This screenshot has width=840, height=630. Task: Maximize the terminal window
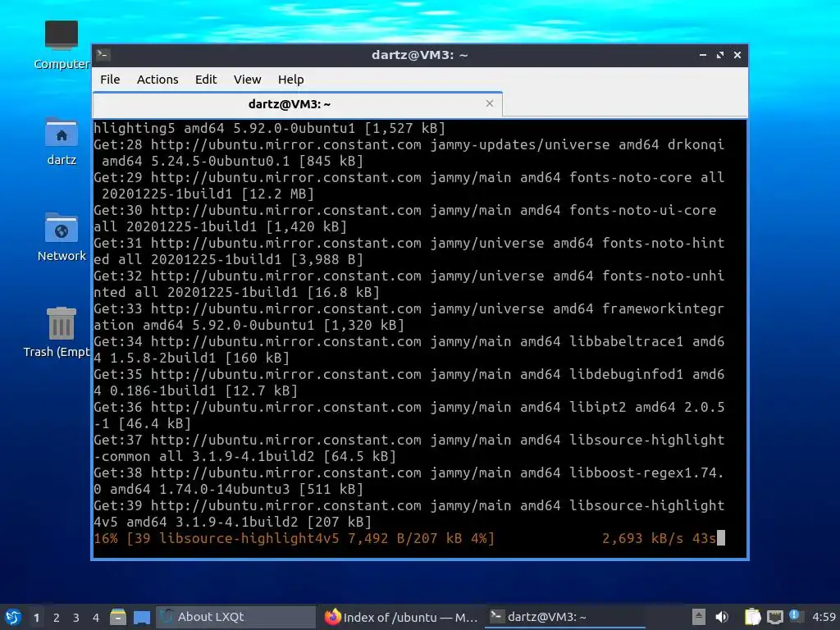tap(720, 55)
